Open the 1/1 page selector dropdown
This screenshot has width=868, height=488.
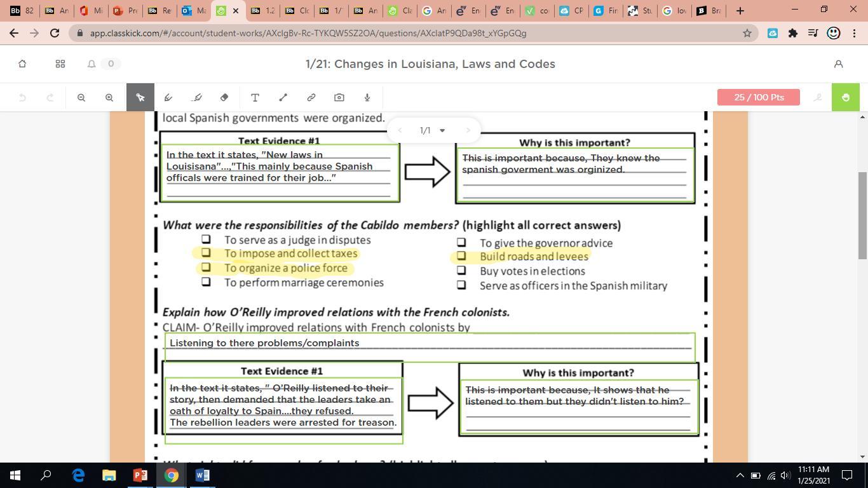click(x=433, y=130)
